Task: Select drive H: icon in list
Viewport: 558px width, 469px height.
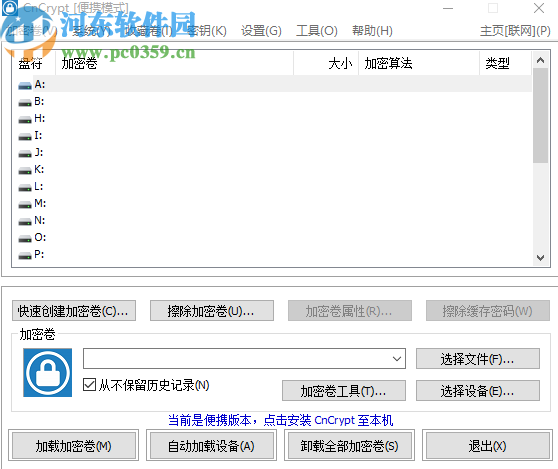Action: 25,120
